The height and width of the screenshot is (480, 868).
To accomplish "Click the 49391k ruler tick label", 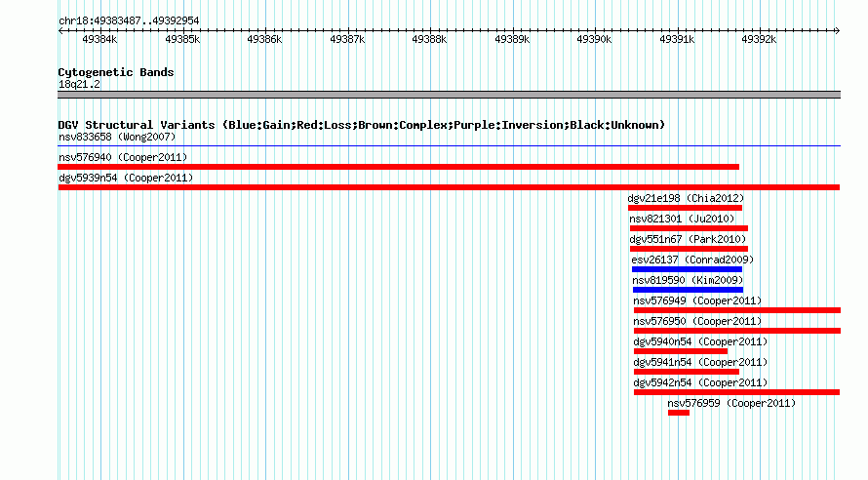I will click(677, 39).
